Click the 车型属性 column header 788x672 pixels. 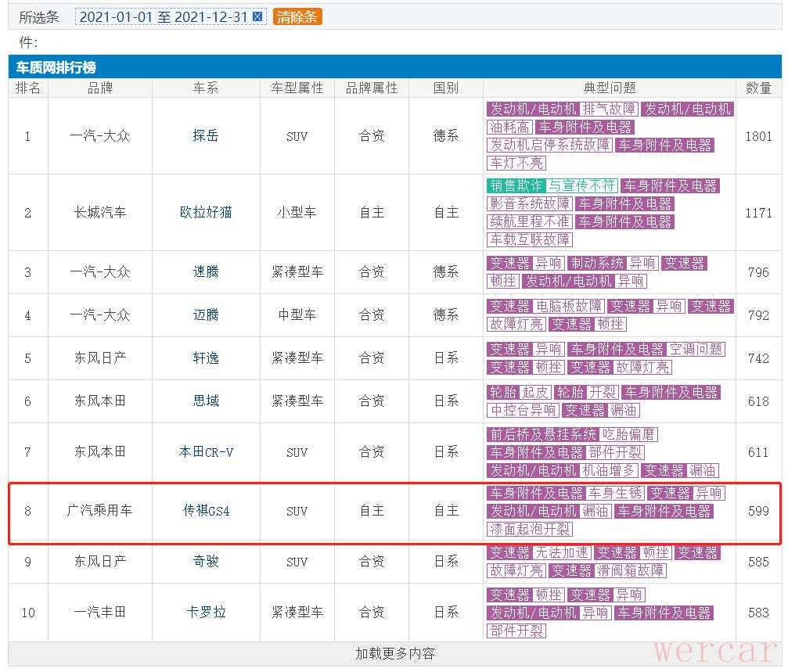[297, 88]
